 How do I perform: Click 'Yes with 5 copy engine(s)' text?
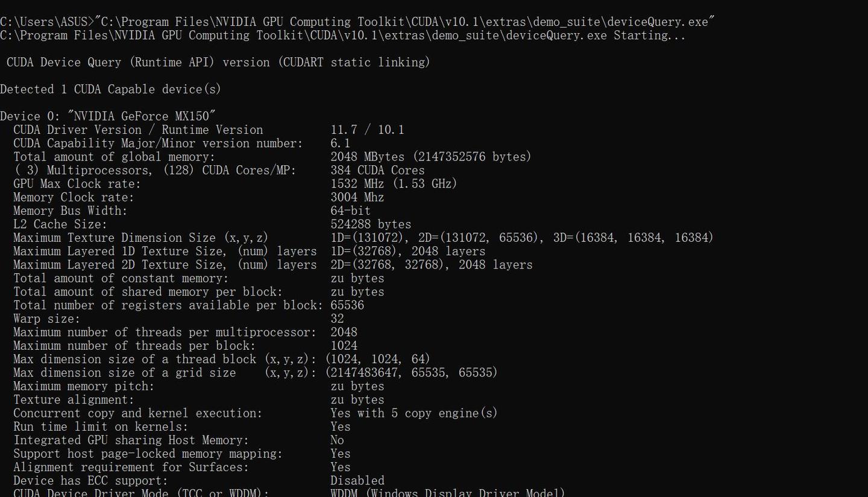pos(414,413)
